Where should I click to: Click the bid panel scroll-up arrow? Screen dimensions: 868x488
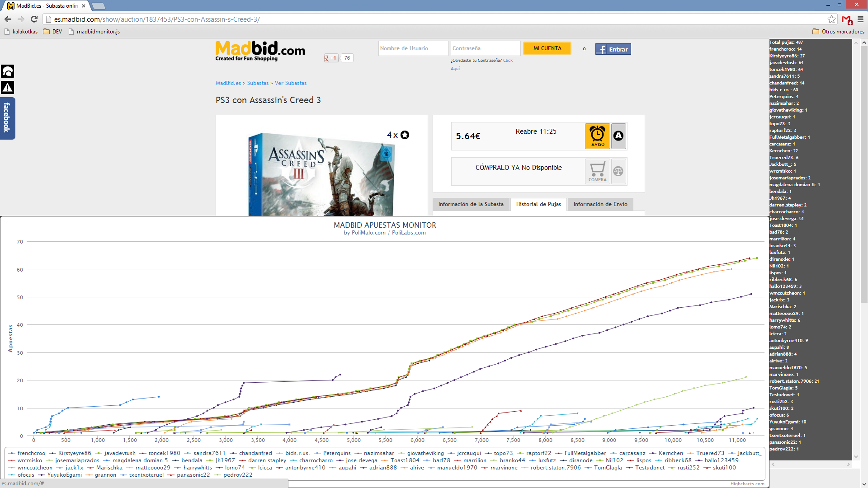pyautogui.click(x=855, y=43)
